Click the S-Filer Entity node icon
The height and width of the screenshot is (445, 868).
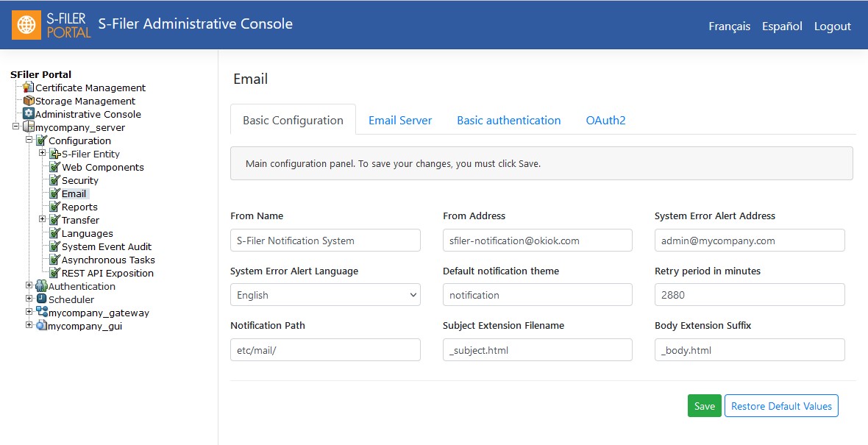[x=55, y=154]
